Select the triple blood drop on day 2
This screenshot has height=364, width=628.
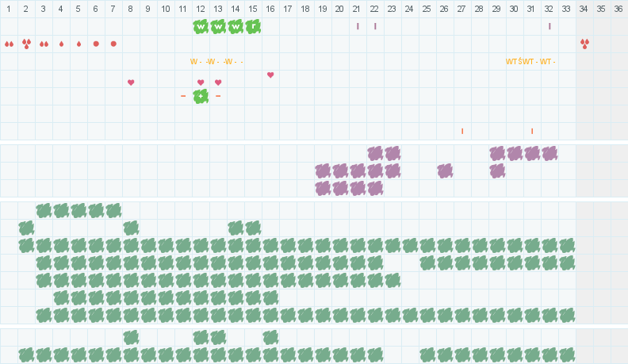pos(26,44)
